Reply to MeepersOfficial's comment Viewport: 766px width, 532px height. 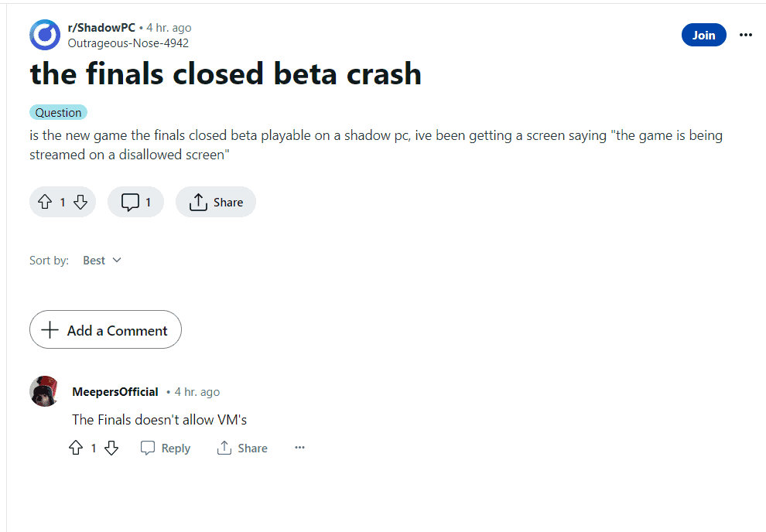[x=166, y=448]
